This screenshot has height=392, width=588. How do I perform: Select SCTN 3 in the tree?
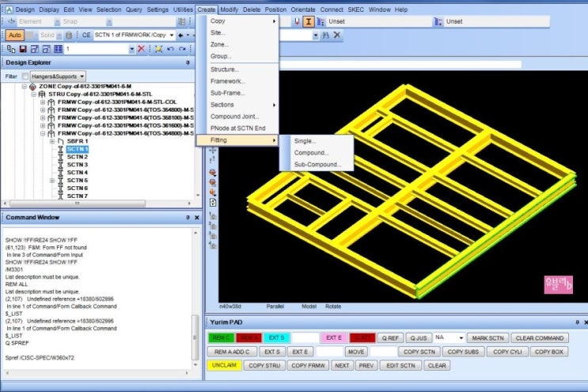tap(78, 165)
